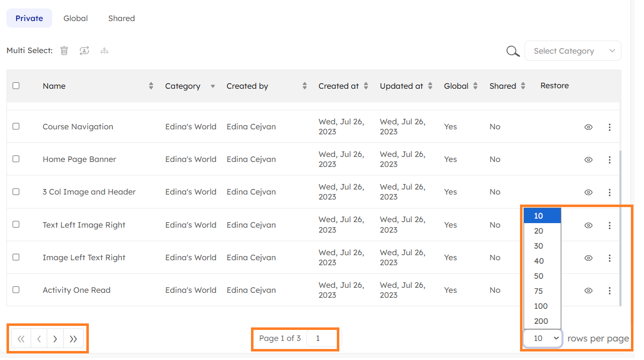Preview Course Navigation with eye icon
The width and height of the screenshot is (644, 360).
tap(588, 127)
